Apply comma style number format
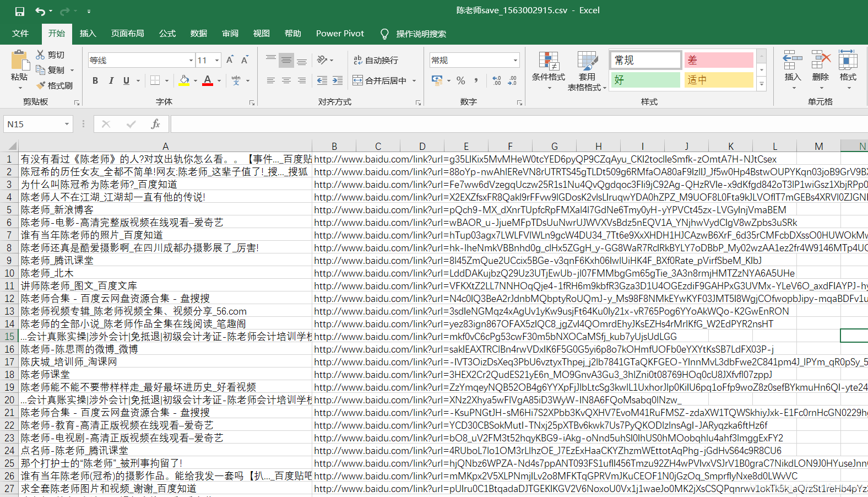 tap(476, 80)
